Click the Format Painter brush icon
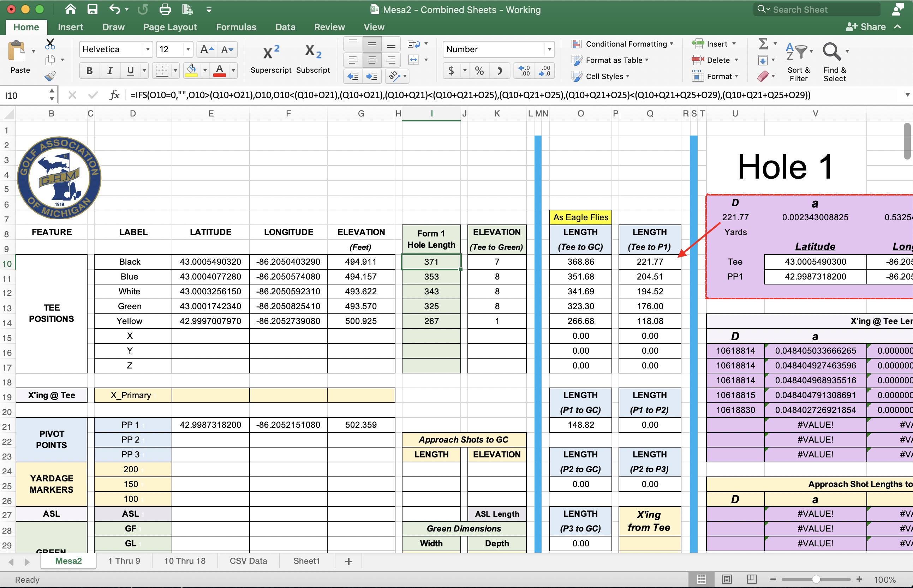This screenshot has height=588, width=913. click(x=50, y=76)
